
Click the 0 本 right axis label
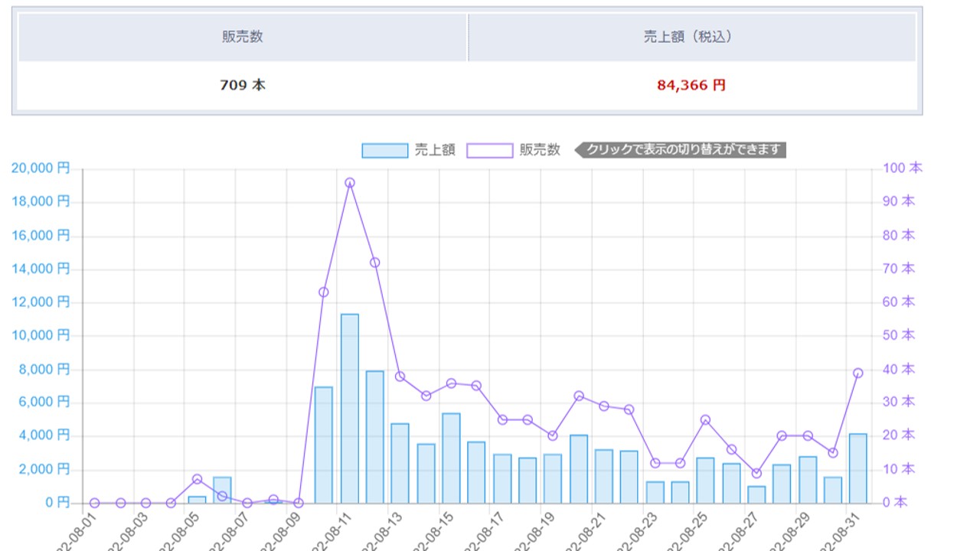(x=895, y=503)
